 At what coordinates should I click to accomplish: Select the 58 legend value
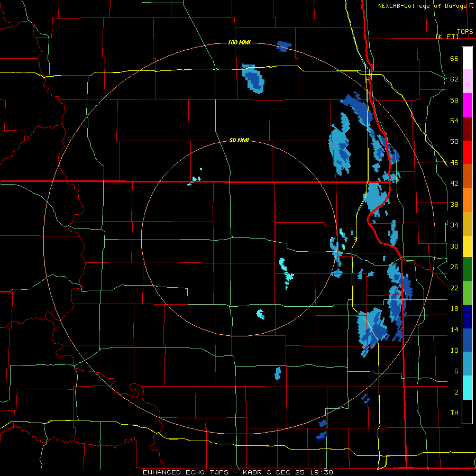[454, 100]
